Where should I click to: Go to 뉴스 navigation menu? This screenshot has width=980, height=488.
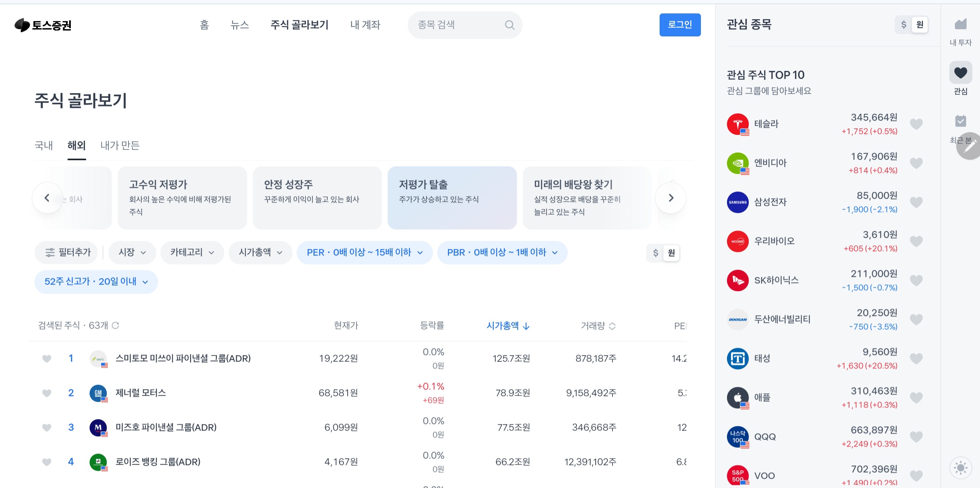[x=240, y=25]
